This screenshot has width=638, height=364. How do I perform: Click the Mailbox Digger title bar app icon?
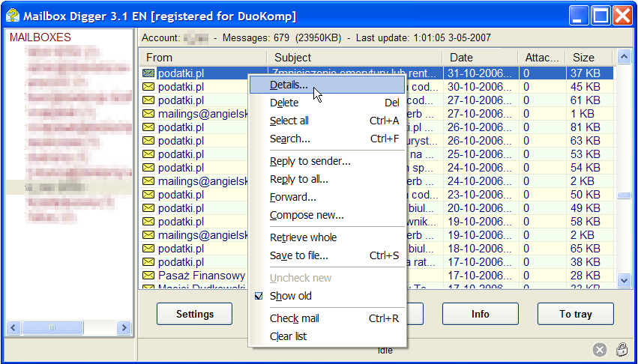click(13, 16)
